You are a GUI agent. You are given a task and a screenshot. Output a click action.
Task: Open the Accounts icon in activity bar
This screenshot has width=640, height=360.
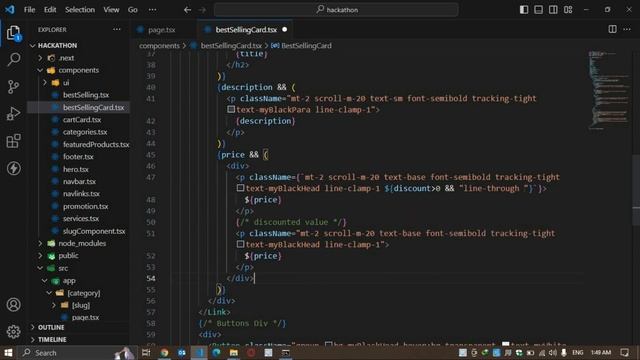tap(13, 304)
